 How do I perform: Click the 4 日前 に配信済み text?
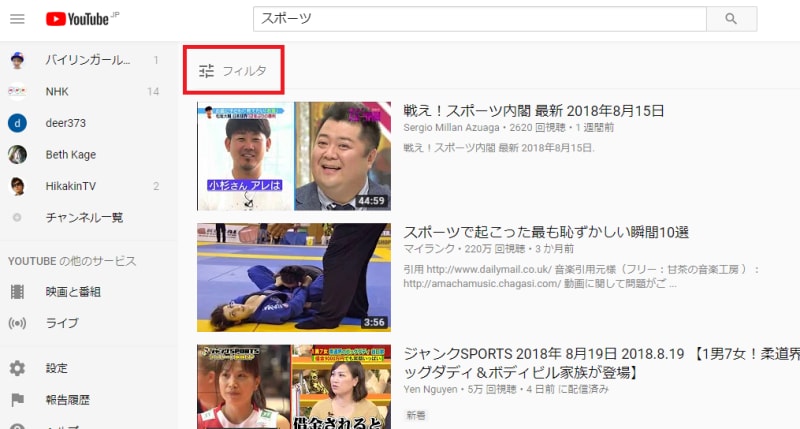pos(568,390)
